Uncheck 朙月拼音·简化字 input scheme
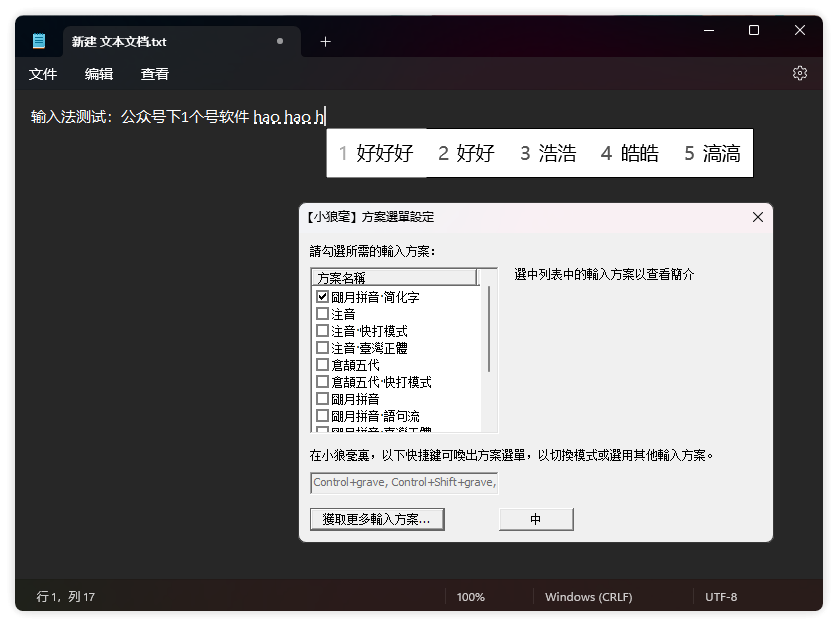The image size is (838, 626). (x=322, y=297)
